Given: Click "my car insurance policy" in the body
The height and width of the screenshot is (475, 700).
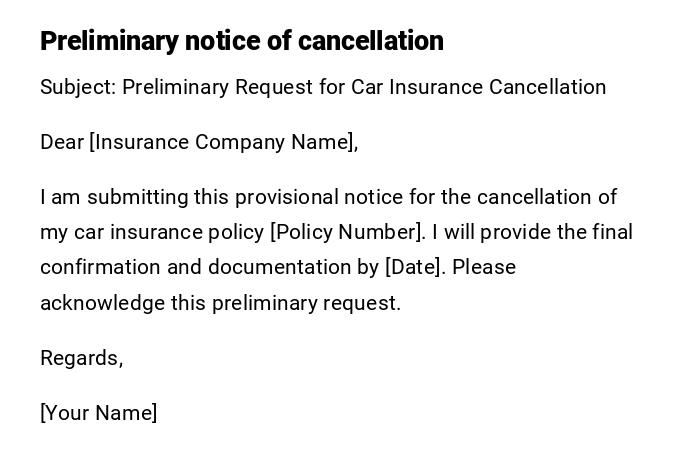Looking at the screenshot, I should 152,232.
